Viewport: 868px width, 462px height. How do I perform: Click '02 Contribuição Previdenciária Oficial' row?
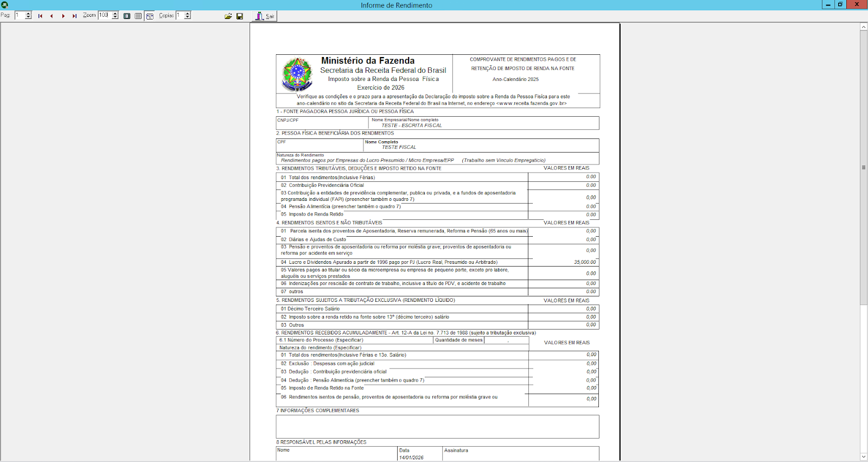(x=322, y=186)
